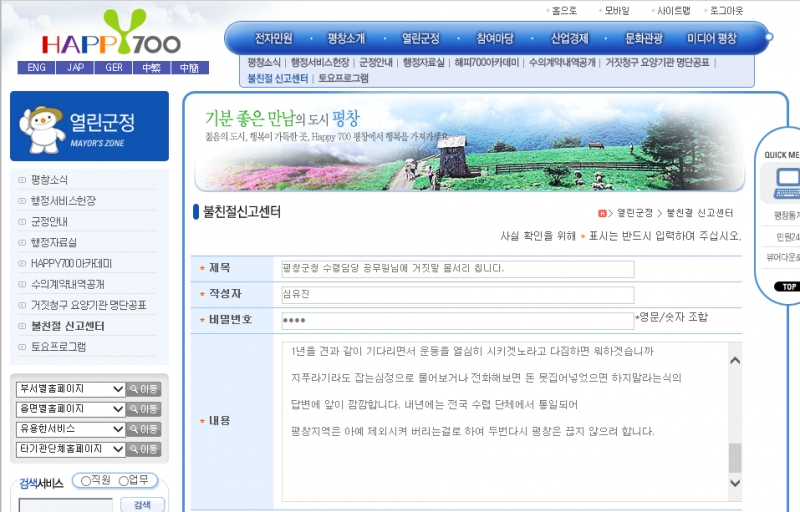Viewport: 800px width, 512px height.
Task: Select the 업무 search radio button
Action: pyautogui.click(x=124, y=481)
